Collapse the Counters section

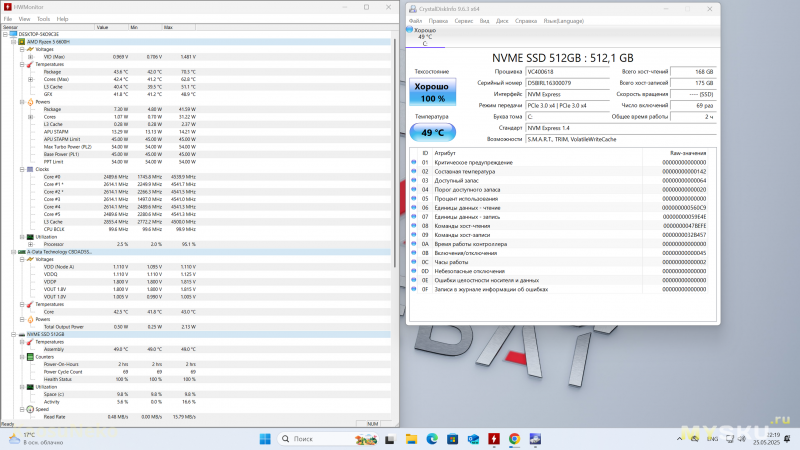(22, 357)
